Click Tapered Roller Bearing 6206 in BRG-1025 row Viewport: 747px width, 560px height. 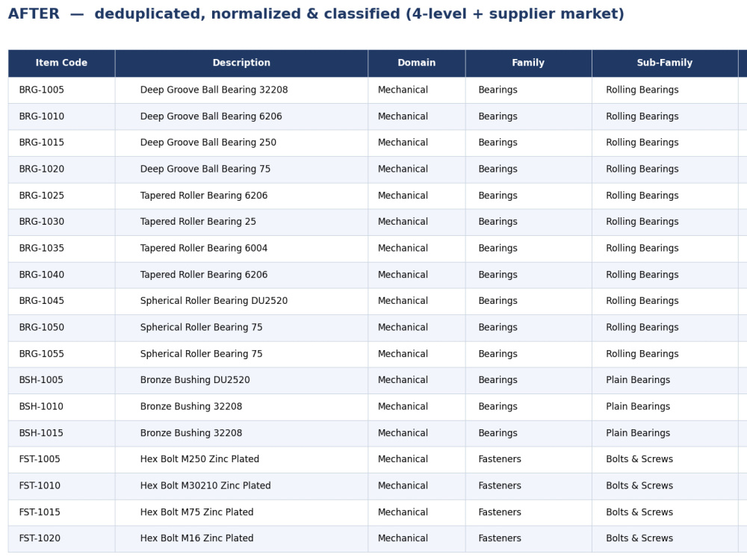(x=204, y=195)
